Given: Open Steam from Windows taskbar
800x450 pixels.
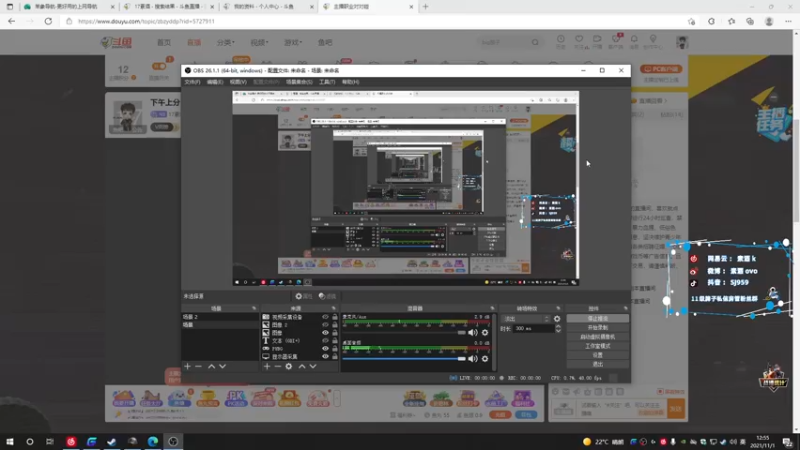Looking at the screenshot, I should point(112,441).
